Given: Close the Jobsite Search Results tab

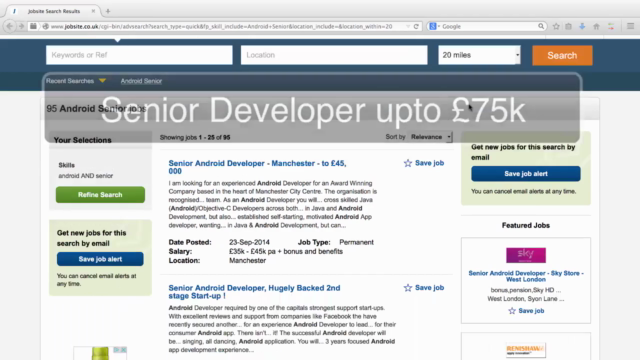Looking at the screenshot, I should [x=93, y=11].
